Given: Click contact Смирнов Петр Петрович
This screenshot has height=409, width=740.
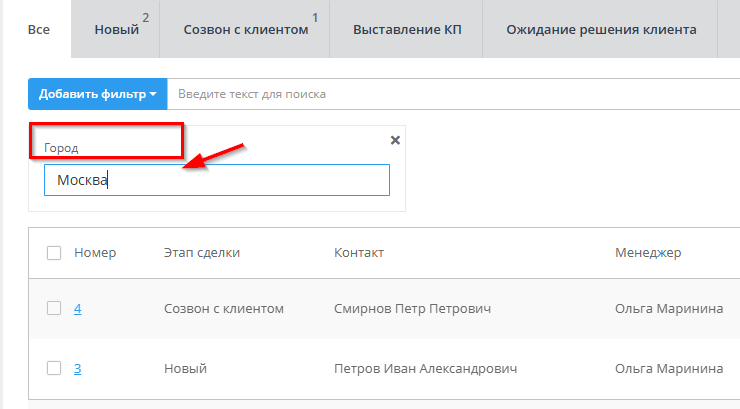Looking at the screenshot, I should click(x=412, y=309).
